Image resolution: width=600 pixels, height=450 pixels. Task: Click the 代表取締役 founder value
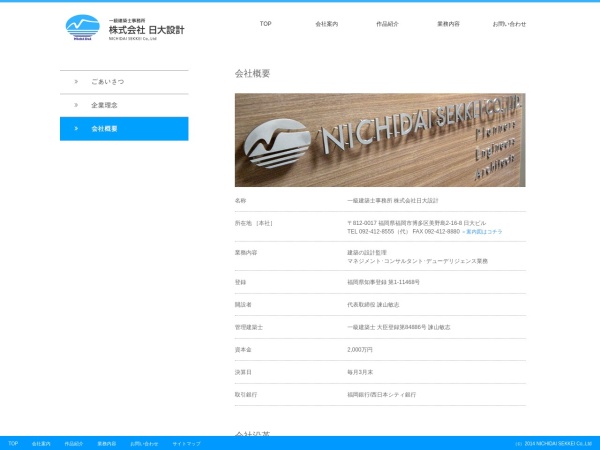373,305
